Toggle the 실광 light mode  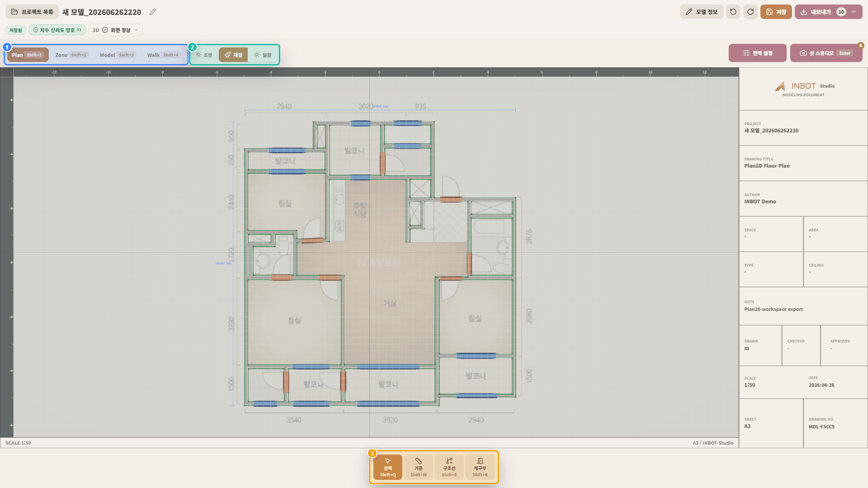263,55
